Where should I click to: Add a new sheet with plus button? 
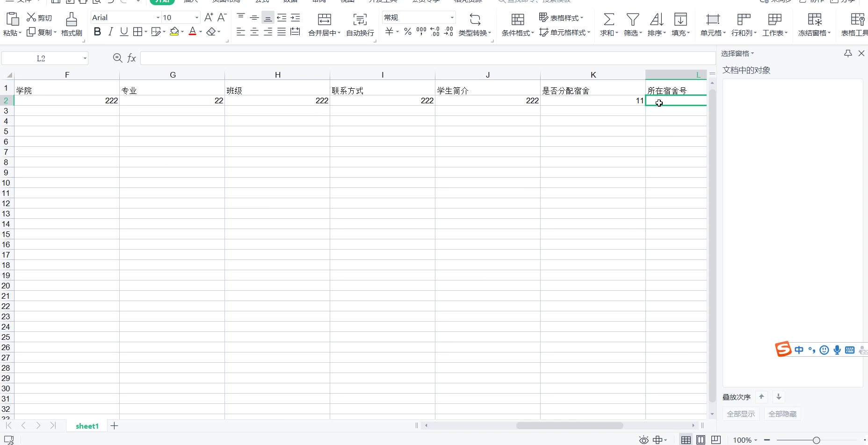click(114, 425)
